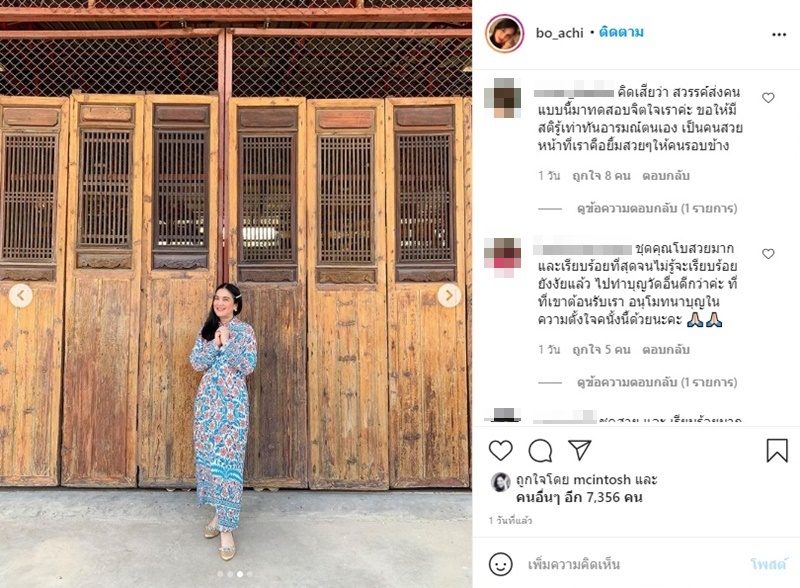800x588 pixels.
Task: Open the three-dot more options menu
Action: 779,35
